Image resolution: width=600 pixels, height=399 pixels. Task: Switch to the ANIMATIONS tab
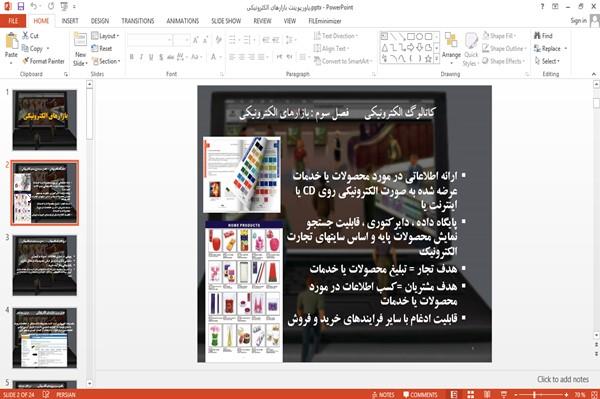[x=183, y=21]
